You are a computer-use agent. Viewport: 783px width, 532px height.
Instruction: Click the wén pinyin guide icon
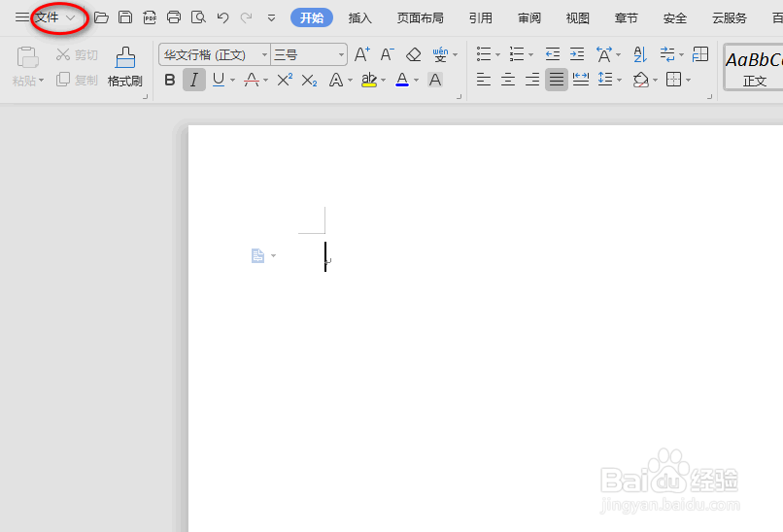click(x=440, y=54)
